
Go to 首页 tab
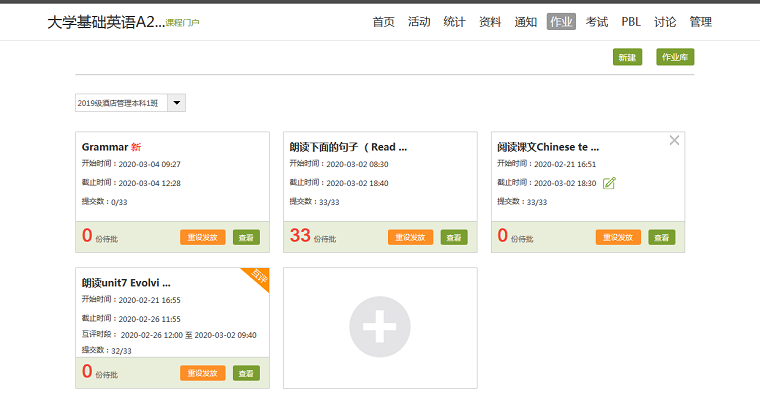coord(383,22)
